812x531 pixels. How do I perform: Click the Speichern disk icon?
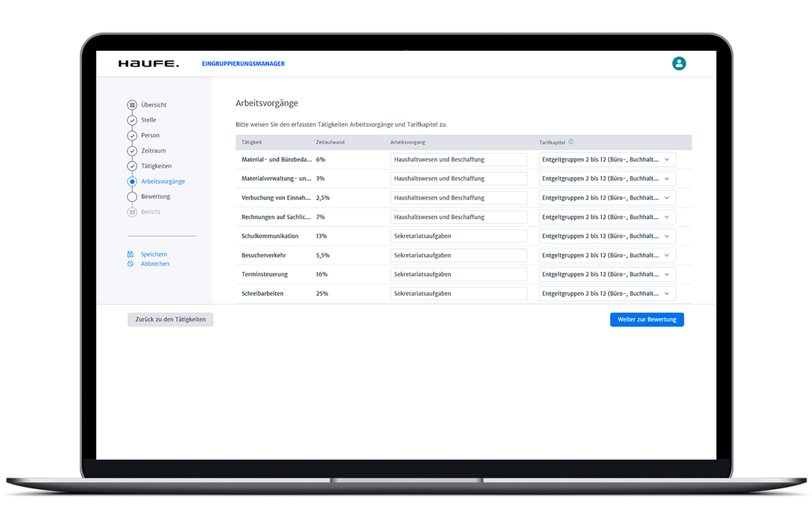coord(130,254)
